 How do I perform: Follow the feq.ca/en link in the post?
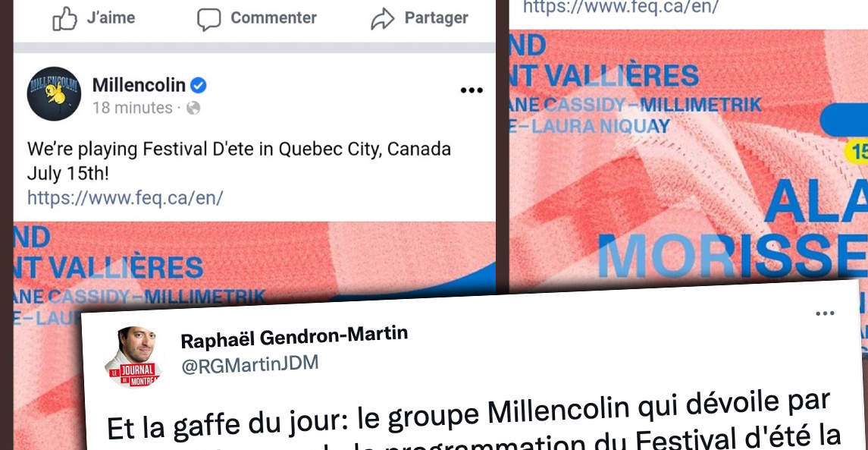(x=125, y=198)
